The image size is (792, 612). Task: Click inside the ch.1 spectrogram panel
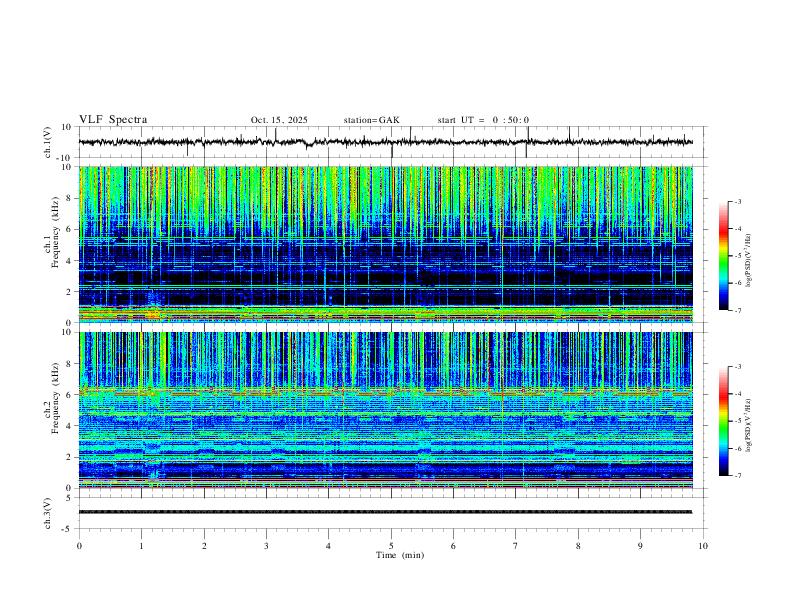tap(385, 244)
